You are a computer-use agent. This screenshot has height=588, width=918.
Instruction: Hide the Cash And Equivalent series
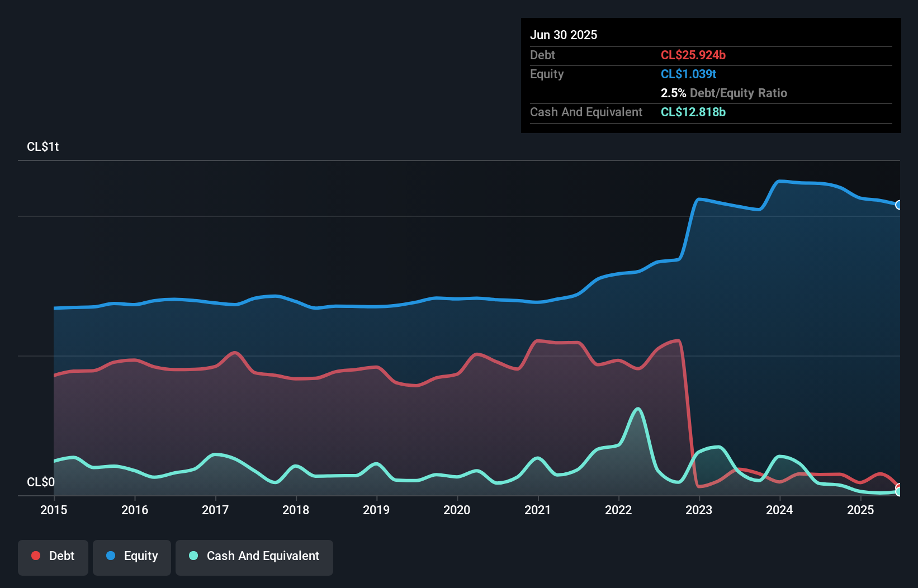tap(254, 556)
